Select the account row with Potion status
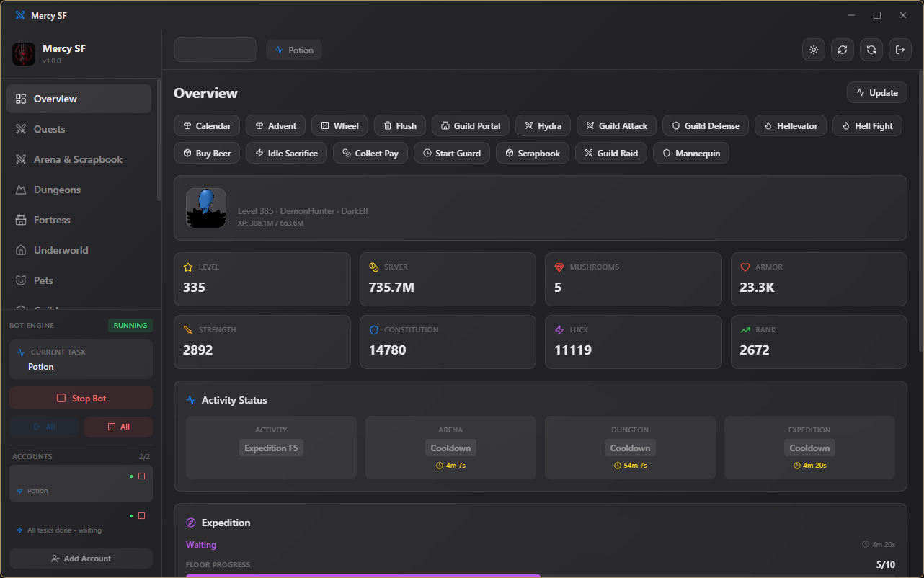 [x=81, y=483]
